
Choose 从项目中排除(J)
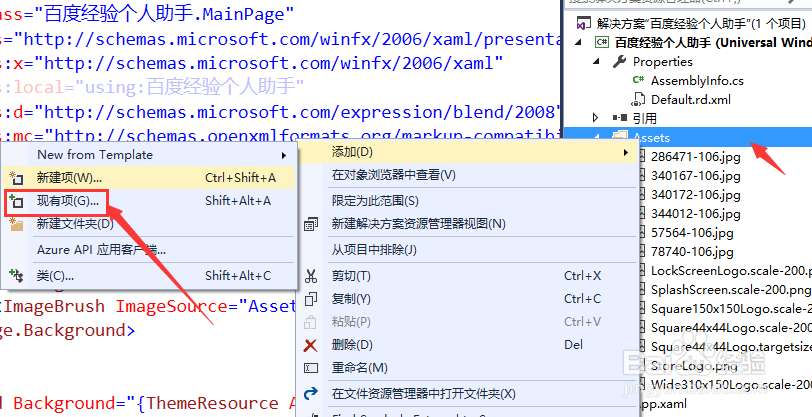468,250
